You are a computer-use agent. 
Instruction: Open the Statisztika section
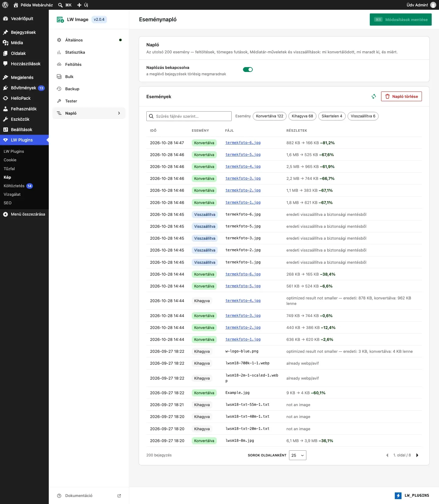click(89, 52)
